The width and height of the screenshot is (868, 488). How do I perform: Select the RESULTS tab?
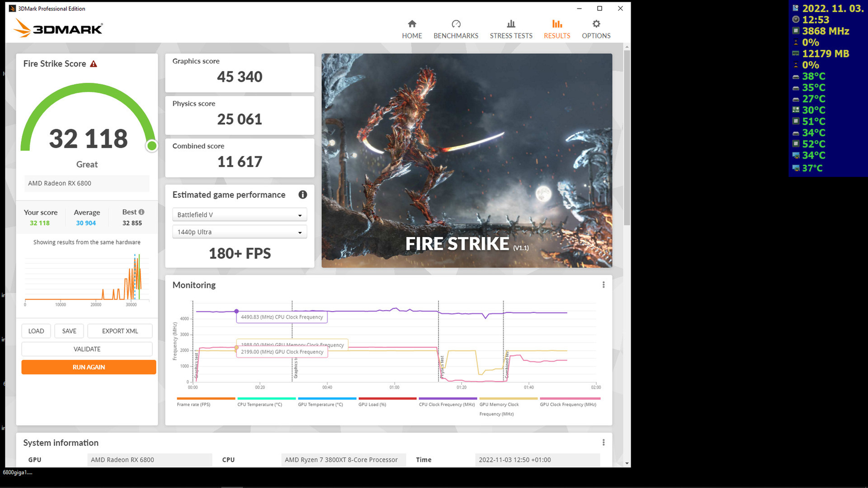pyautogui.click(x=557, y=29)
